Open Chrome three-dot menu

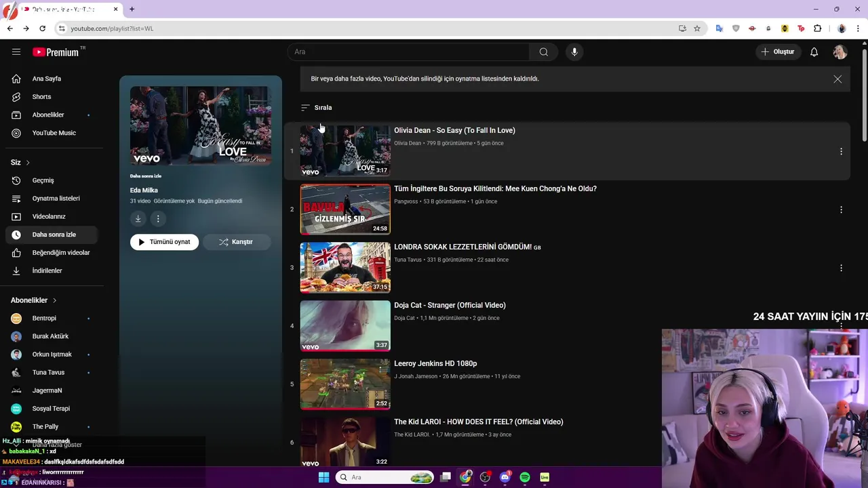click(x=859, y=28)
